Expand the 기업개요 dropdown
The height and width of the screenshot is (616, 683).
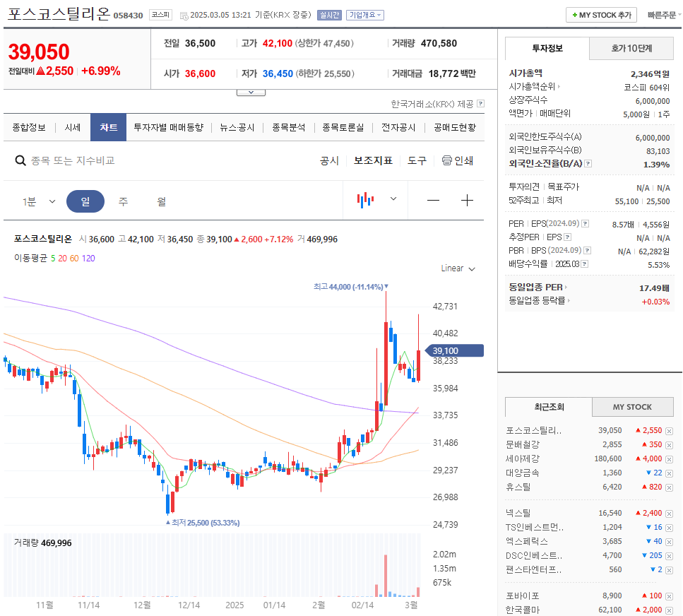365,16
